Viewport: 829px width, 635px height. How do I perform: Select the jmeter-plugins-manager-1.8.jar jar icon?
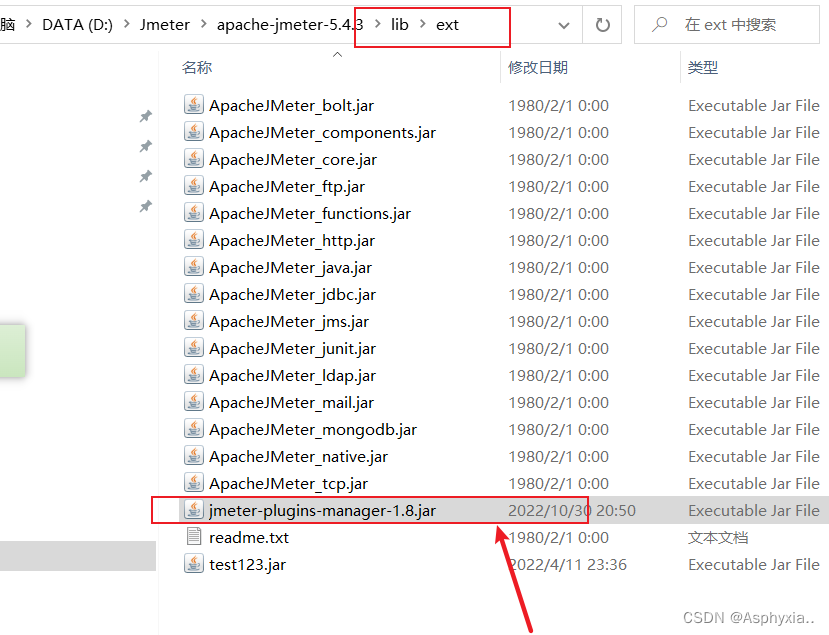pos(193,510)
